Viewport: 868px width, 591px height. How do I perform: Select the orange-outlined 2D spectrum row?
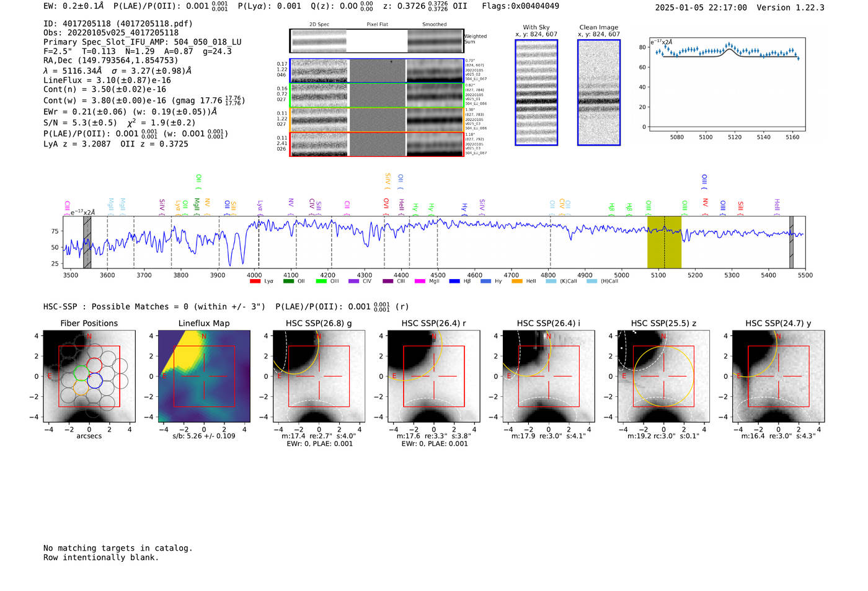(376, 120)
